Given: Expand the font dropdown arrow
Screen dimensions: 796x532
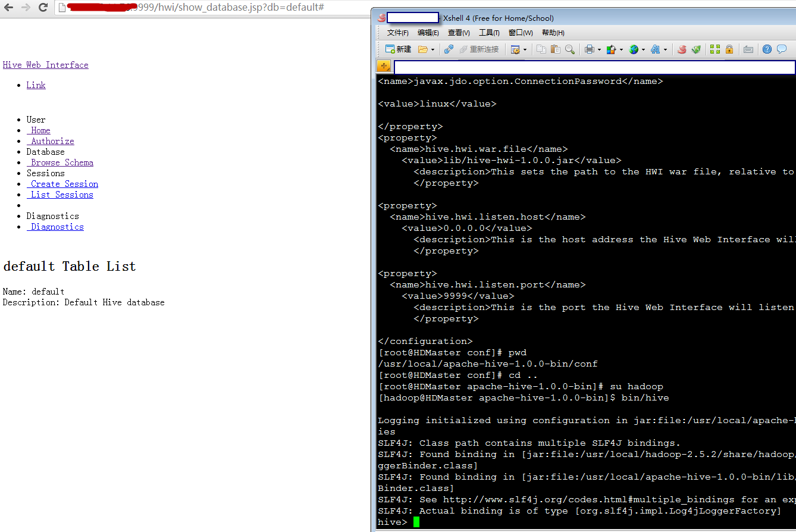Looking at the screenshot, I should [665, 49].
